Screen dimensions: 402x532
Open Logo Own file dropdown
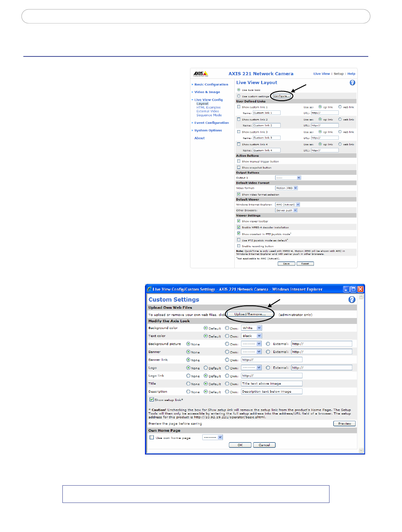click(252, 368)
